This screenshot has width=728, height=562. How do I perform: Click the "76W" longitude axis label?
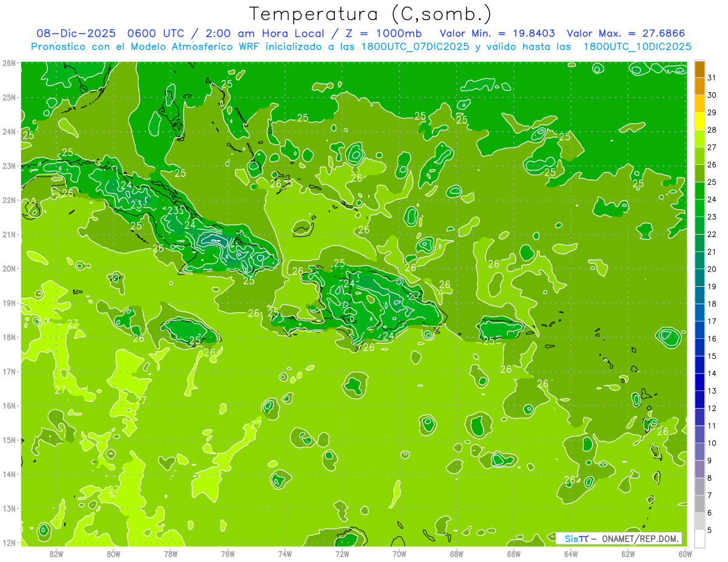tap(228, 554)
